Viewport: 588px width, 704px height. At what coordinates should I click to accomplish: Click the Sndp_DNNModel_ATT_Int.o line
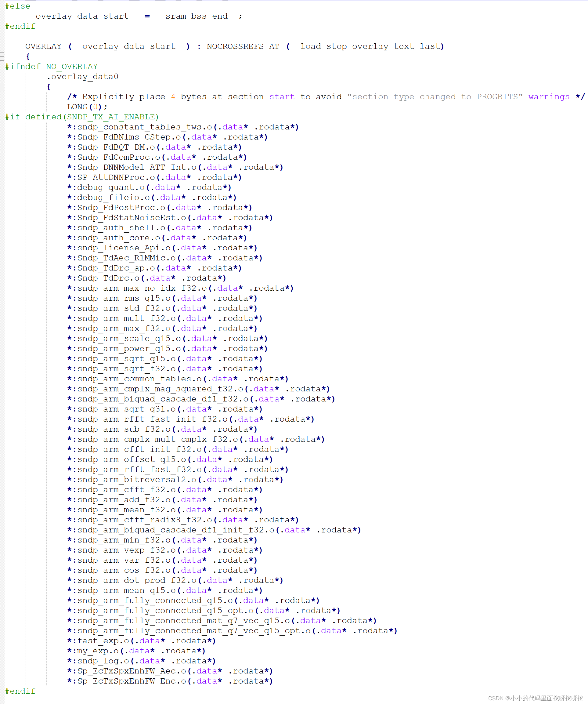pyautogui.click(x=137, y=167)
